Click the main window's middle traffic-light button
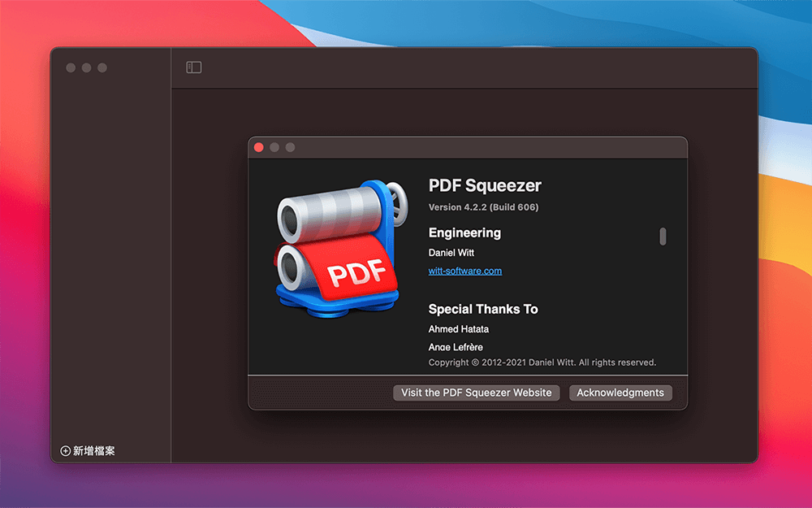Image resolution: width=812 pixels, height=508 pixels. click(87, 67)
